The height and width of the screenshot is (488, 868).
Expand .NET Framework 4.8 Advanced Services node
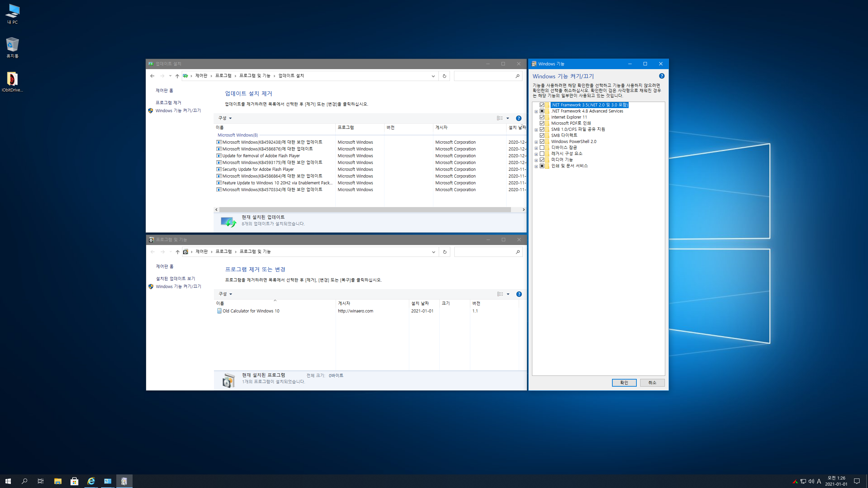coord(536,111)
